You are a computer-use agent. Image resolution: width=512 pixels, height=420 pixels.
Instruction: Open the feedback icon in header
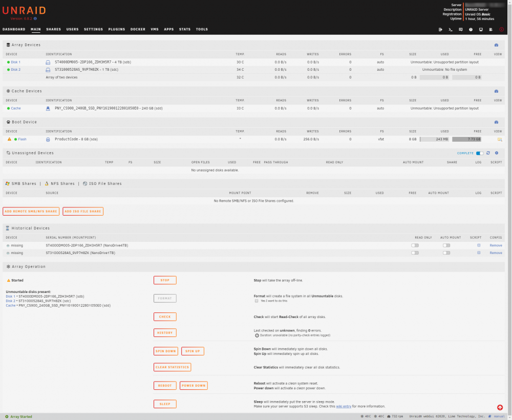click(460, 29)
